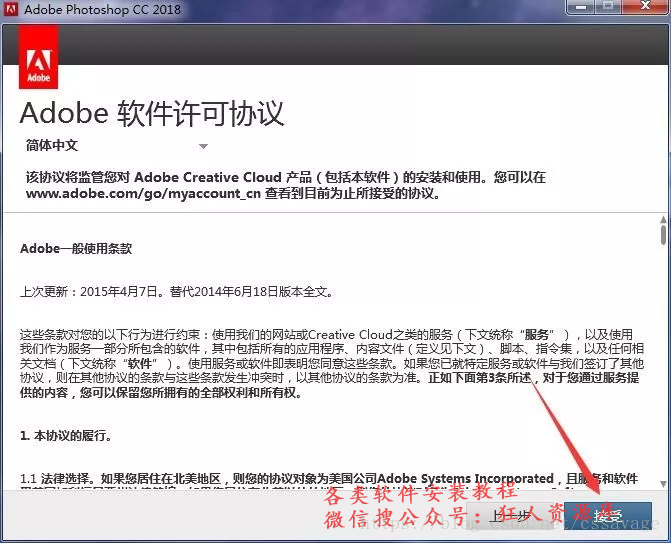Click the Photoshop title bar app icon
The width and height of the screenshot is (671, 543).
coord(11,9)
